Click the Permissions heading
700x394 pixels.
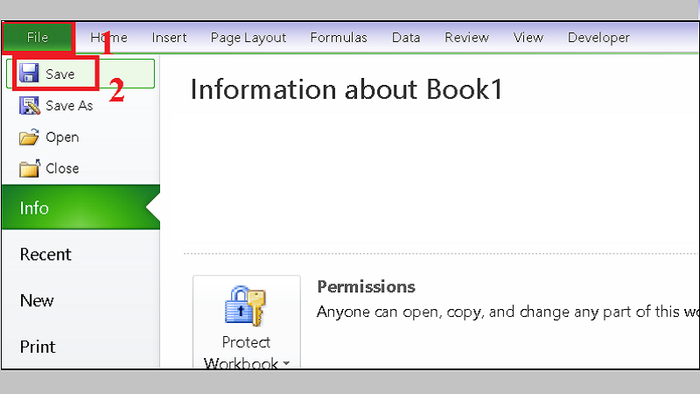pyautogui.click(x=366, y=287)
